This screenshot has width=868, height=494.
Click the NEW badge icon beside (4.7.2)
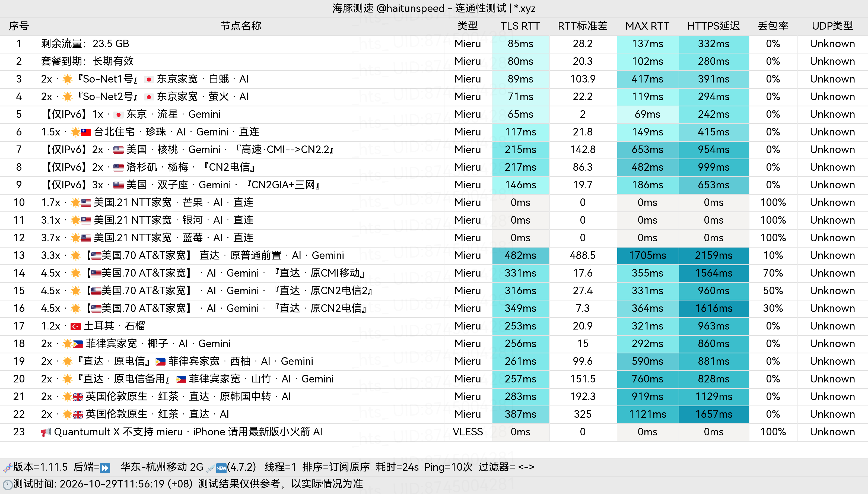coord(221,468)
